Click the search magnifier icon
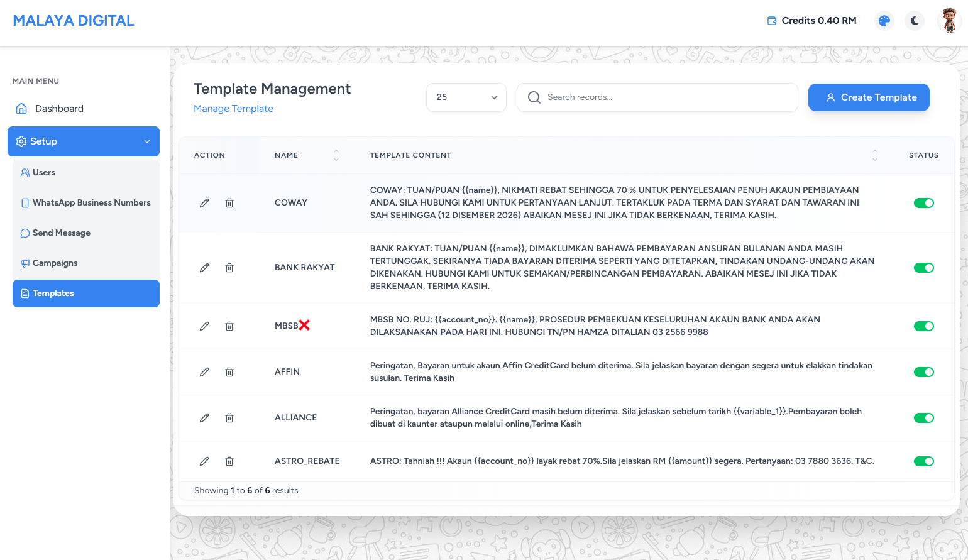 pyautogui.click(x=534, y=97)
